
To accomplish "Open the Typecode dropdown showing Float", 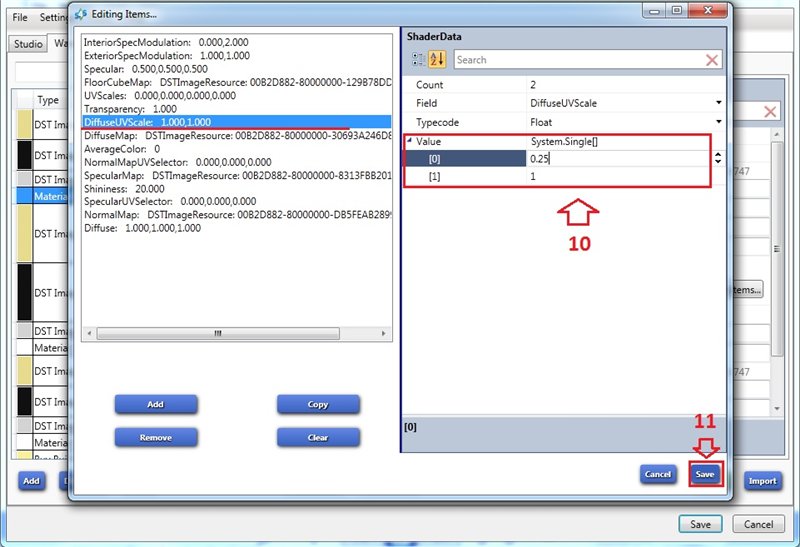I will [718, 121].
